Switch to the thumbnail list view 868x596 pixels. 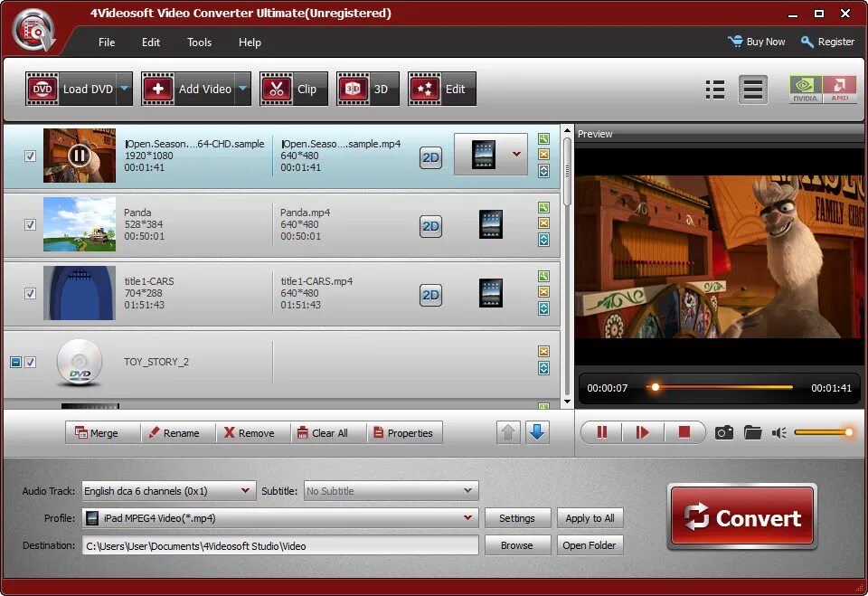click(715, 90)
